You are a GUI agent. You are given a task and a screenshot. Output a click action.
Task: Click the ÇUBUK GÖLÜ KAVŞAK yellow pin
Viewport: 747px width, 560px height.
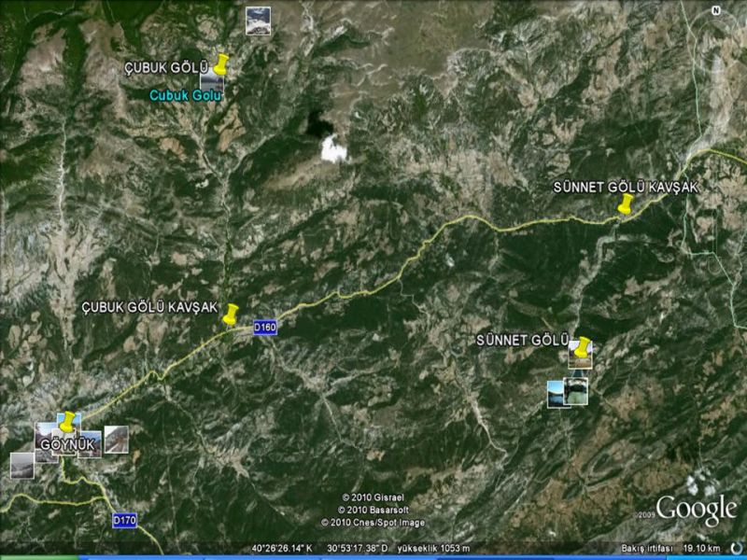[231, 315]
